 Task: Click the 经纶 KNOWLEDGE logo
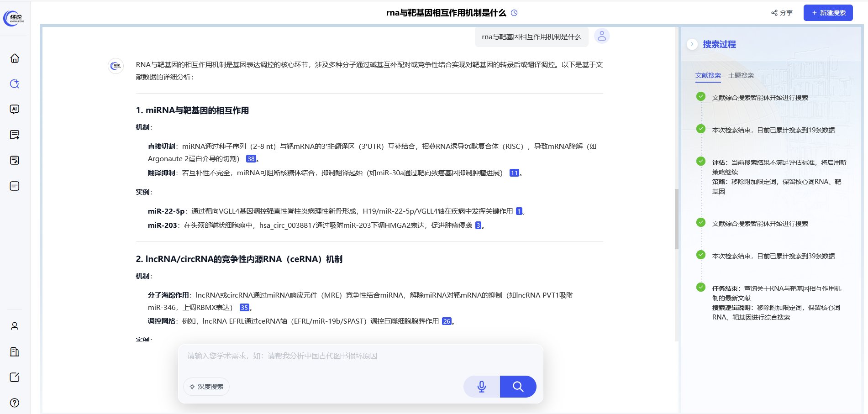[14, 18]
